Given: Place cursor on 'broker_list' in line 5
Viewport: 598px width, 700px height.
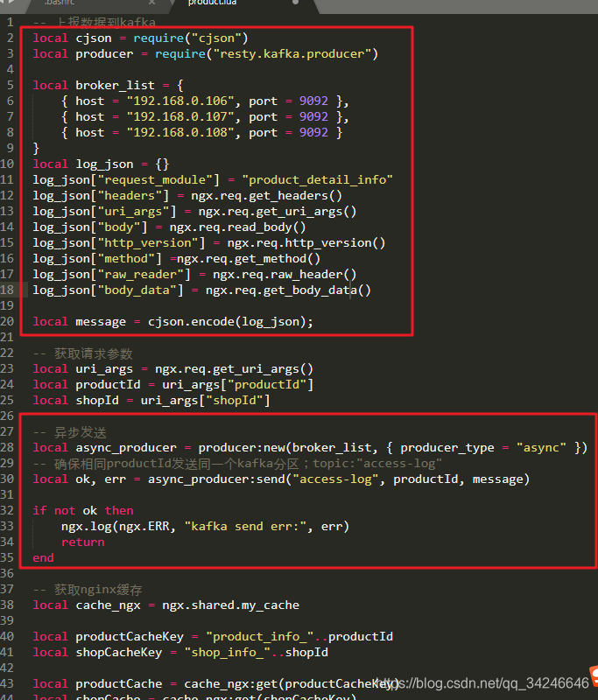Looking at the screenshot, I should (x=115, y=85).
